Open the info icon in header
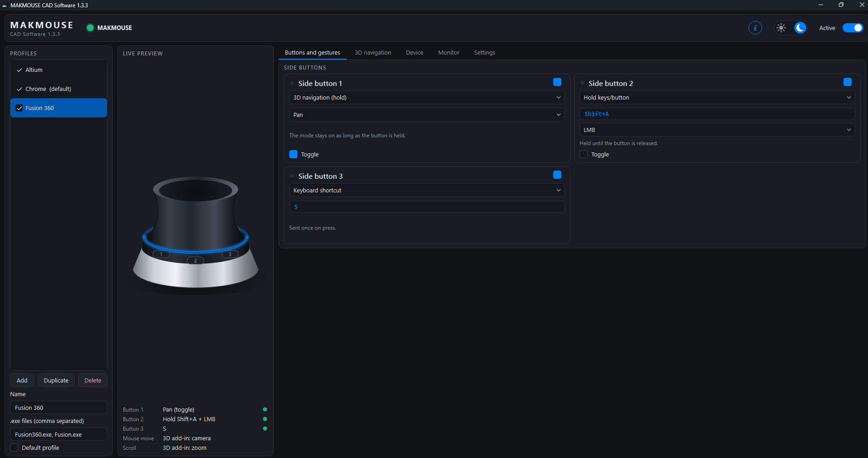868x458 pixels. [x=755, y=28]
